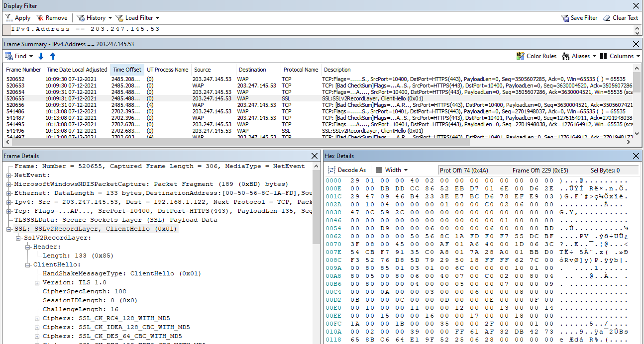644x344 pixels.
Task: Select the NetEvent item in Frame Details
Action: [29, 174]
